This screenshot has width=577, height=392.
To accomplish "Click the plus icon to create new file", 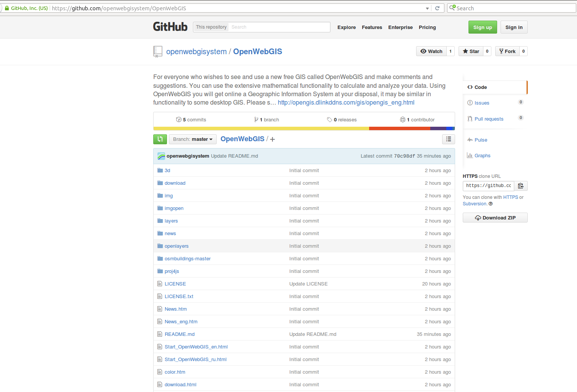I will 272,139.
